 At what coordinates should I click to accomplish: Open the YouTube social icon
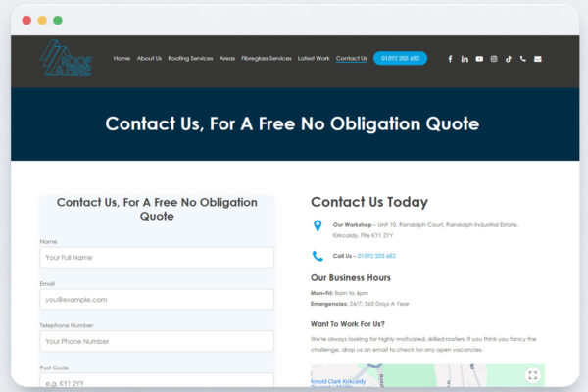(479, 59)
